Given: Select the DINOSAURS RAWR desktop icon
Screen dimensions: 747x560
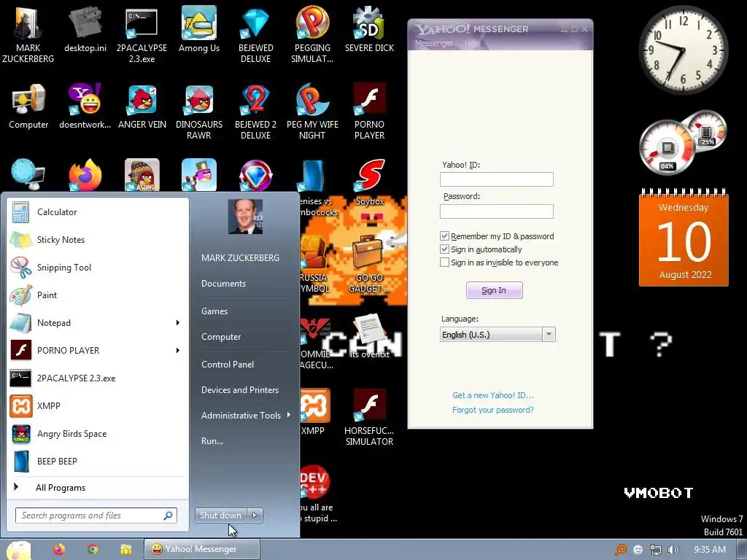Looking at the screenshot, I should pos(199,111).
